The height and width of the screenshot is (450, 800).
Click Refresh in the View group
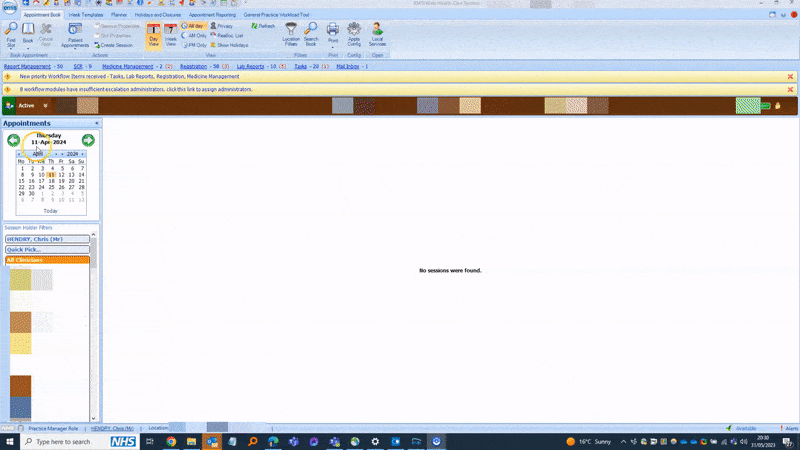[263, 26]
